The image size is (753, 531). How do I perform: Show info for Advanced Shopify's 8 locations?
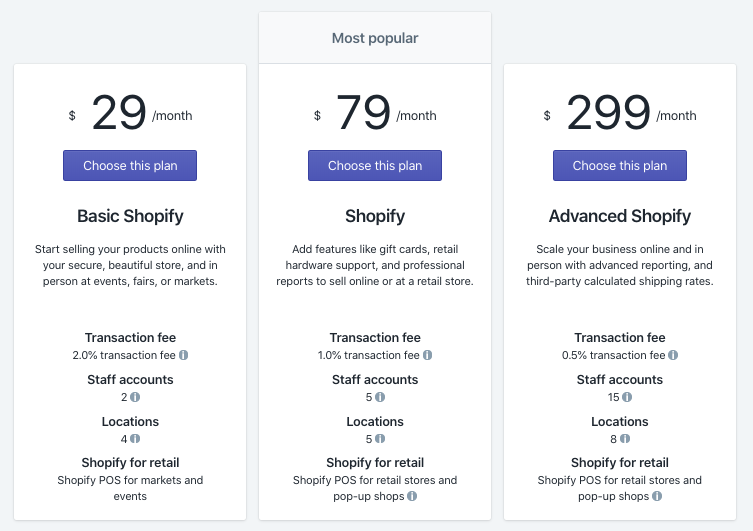tap(624, 439)
